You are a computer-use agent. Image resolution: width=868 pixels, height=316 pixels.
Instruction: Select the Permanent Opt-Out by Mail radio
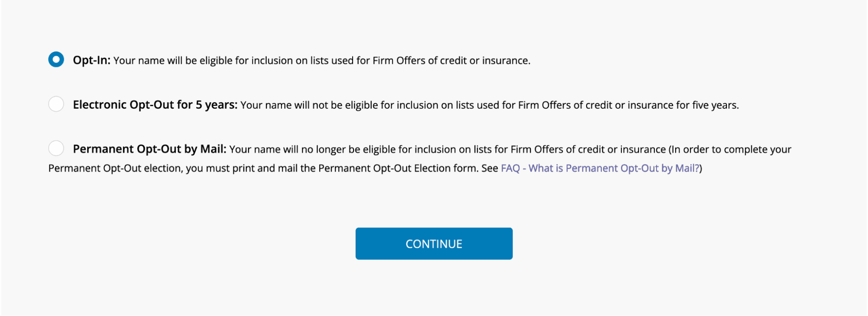[56, 148]
